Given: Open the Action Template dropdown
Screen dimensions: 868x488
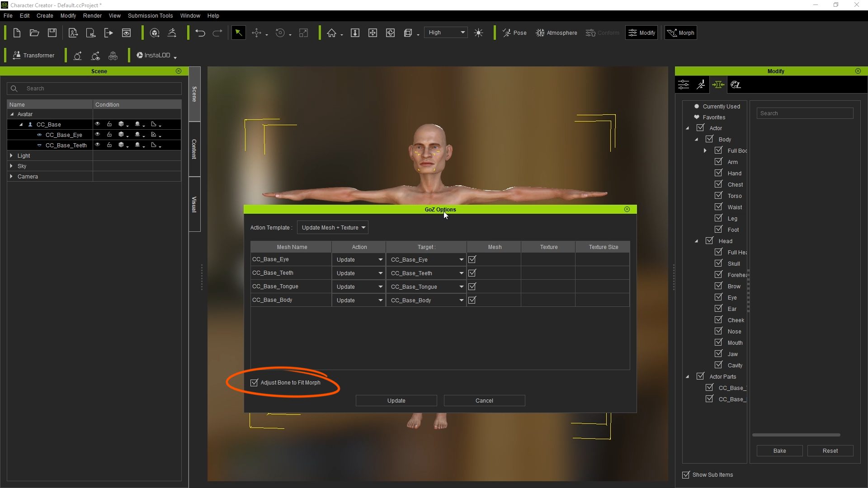Looking at the screenshot, I should 333,228.
